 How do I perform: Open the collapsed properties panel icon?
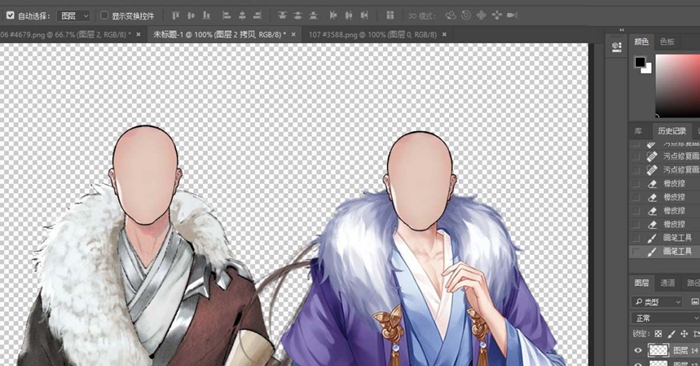(617, 46)
